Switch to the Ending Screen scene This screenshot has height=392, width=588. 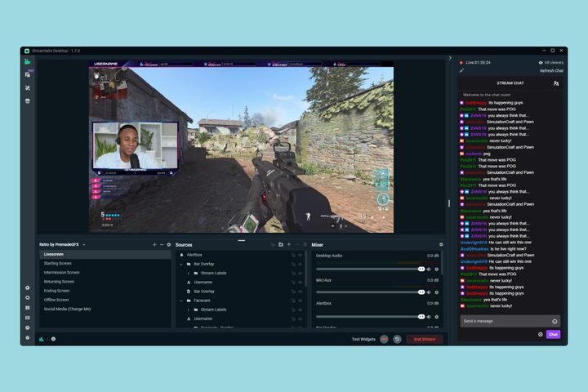pyautogui.click(x=105, y=291)
